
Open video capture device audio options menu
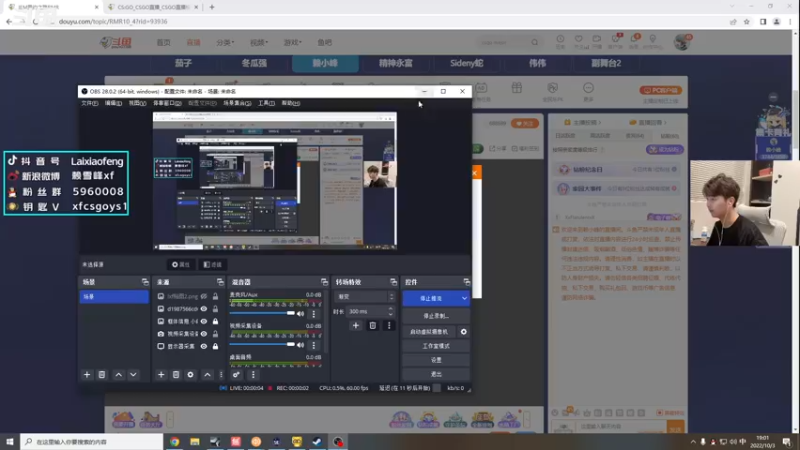[x=314, y=345]
